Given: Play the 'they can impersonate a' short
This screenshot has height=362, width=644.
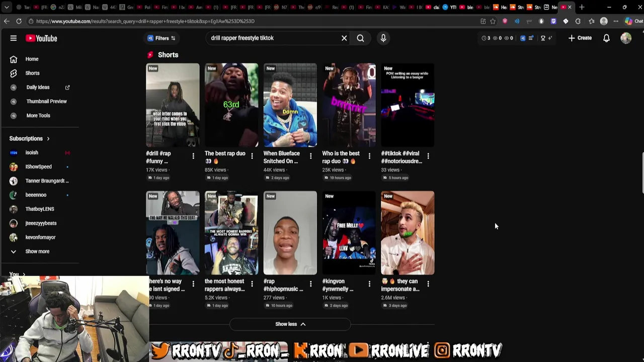Looking at the screenshot, I should click(408, 233).
